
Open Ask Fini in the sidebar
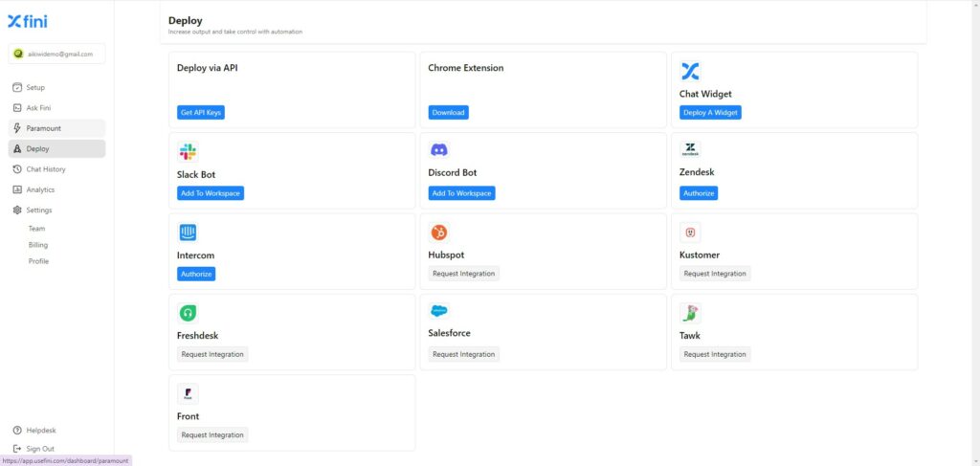[56, 108]
